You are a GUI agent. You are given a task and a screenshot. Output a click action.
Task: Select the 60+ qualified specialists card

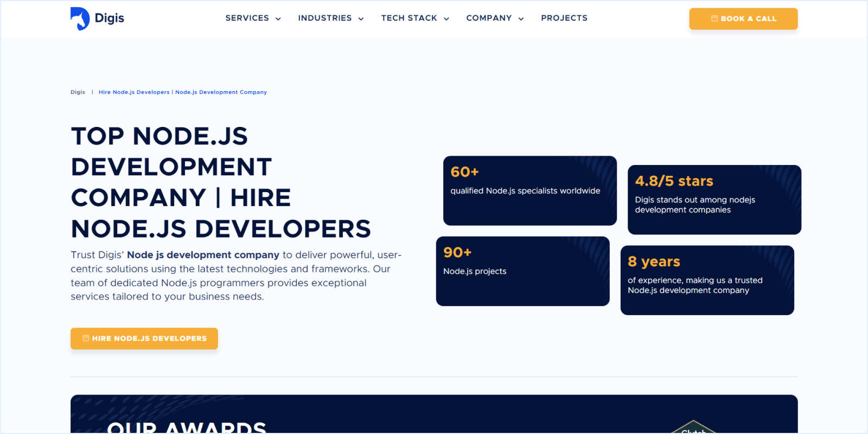[x=530, y=191]
